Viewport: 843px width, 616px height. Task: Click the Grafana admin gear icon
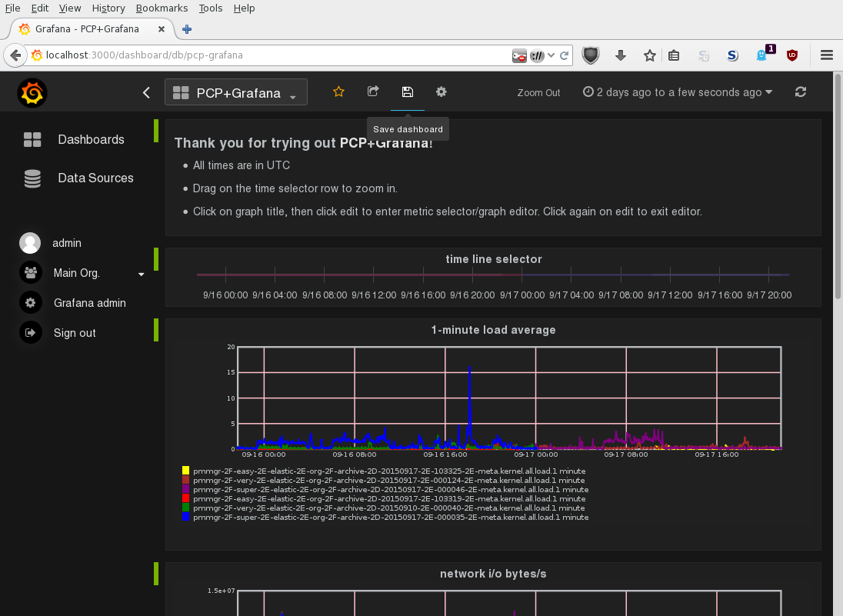click(x=31, y=303)
